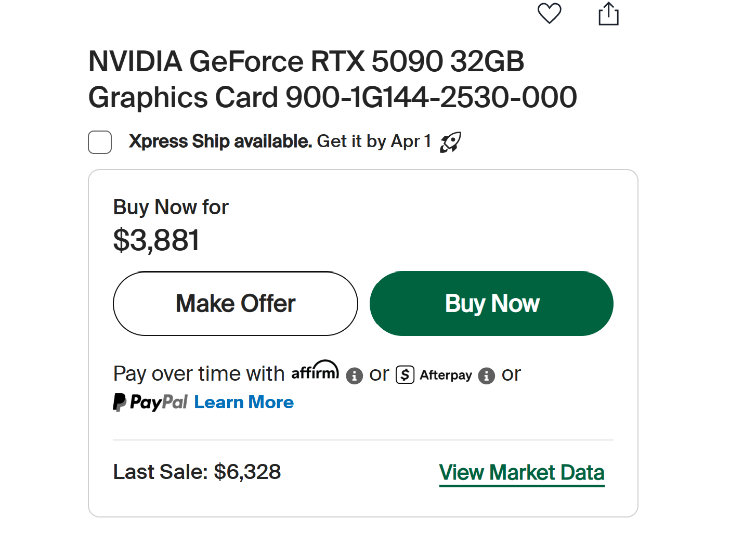Viewport: 756px width, 544px height.
Task: Click the Afterpay wordmark text
Action: [x=446, y=375]
